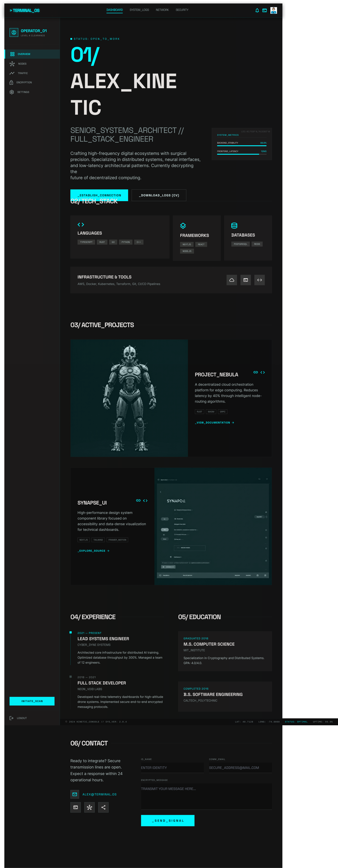Click the share icon in Contact section
The image size is (338, 868).
tap(103, 807)
